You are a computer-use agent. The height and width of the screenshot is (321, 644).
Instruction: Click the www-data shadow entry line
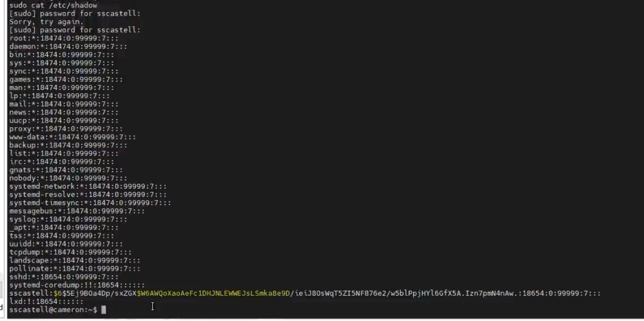(73, 137)
